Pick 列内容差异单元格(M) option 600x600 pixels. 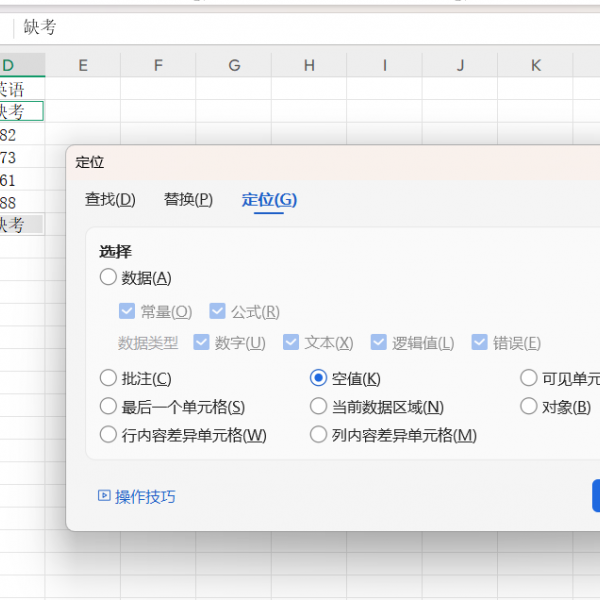pos(318,435)
